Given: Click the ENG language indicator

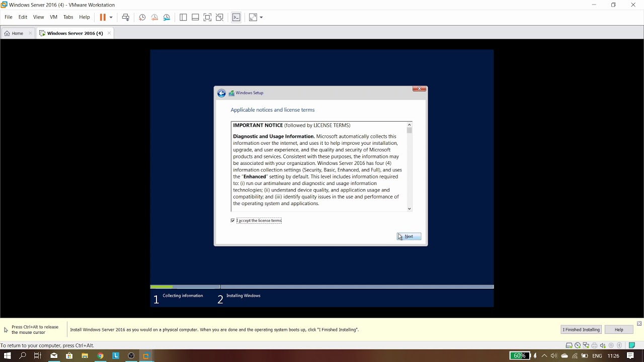Looking at the screenshot, I should 597,355.
